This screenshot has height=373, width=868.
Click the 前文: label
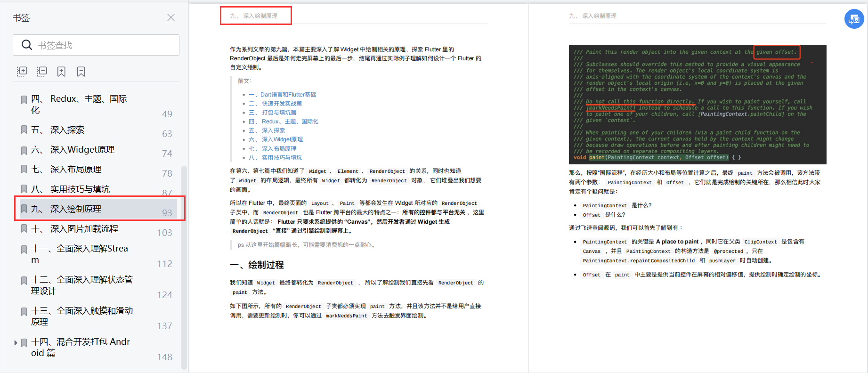[x=244, y=81]
